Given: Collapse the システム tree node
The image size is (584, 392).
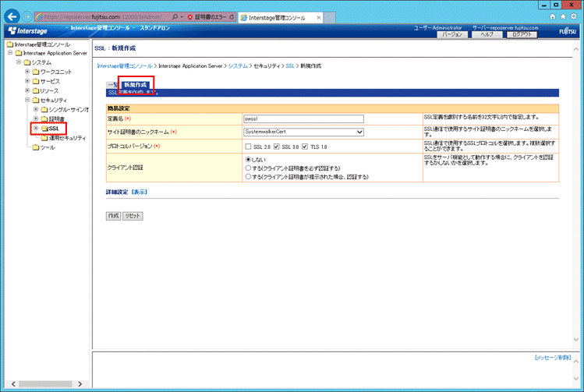Looking at the screenshot, I should tap(19, 62).
